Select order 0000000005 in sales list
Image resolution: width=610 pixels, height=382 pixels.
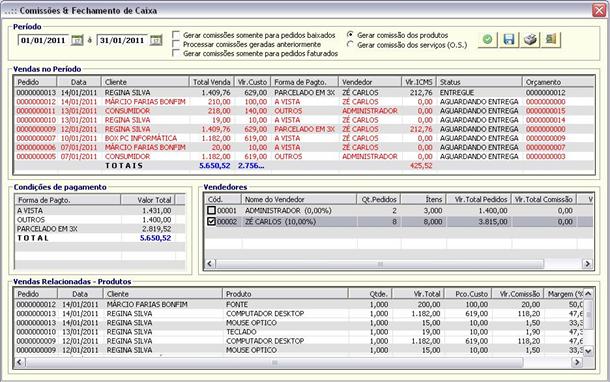(x=303, y=156)
